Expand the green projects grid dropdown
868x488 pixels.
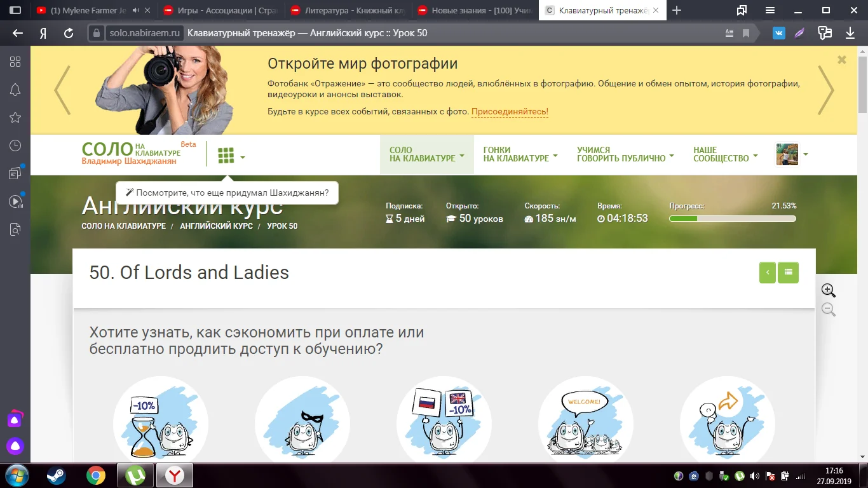(x=231, y=156)
